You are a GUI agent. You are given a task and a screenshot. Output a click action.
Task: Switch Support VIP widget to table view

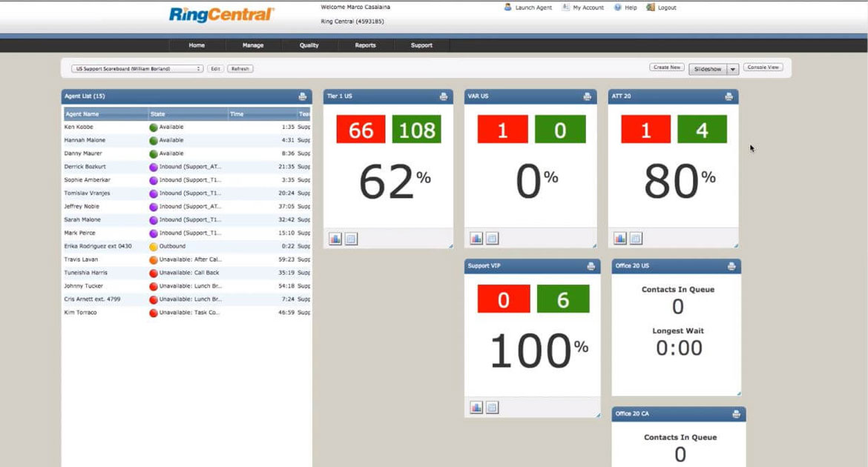point(492,408)
